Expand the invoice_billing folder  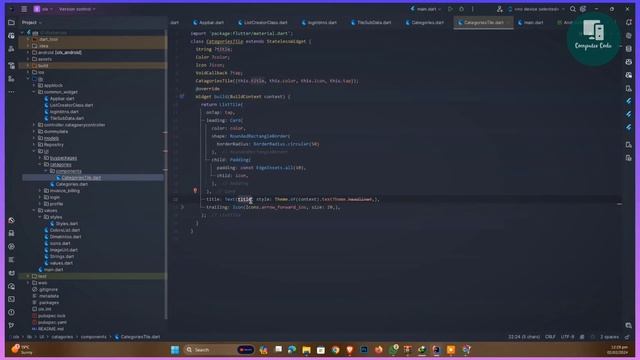point(40,191)
